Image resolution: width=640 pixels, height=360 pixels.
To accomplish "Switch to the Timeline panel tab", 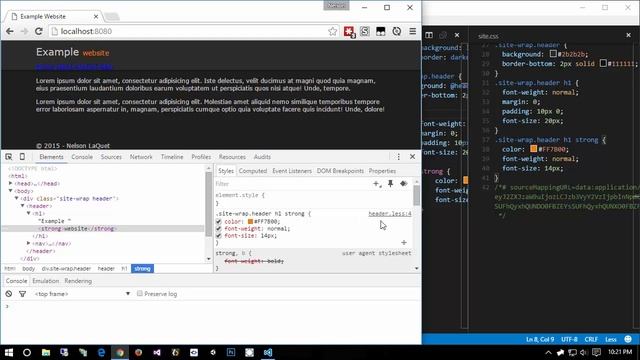I will tap(172, 157).
